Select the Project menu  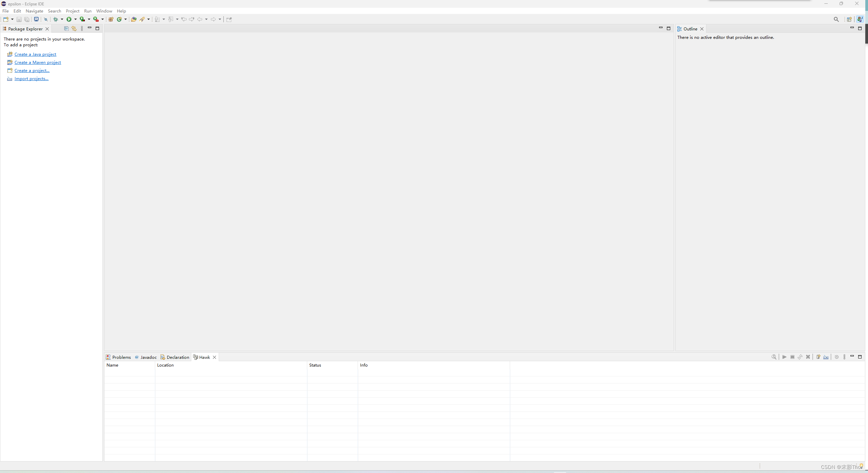[x=72, y=10]
